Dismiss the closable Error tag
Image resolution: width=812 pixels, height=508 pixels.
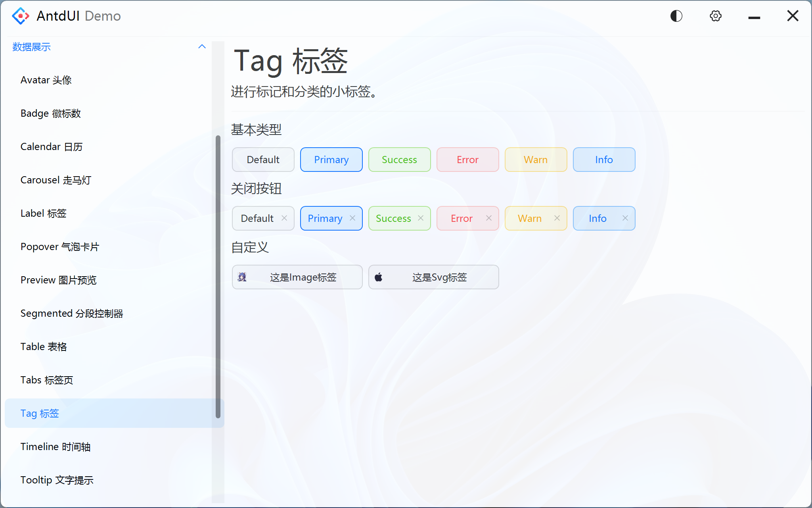coord(489,218)
